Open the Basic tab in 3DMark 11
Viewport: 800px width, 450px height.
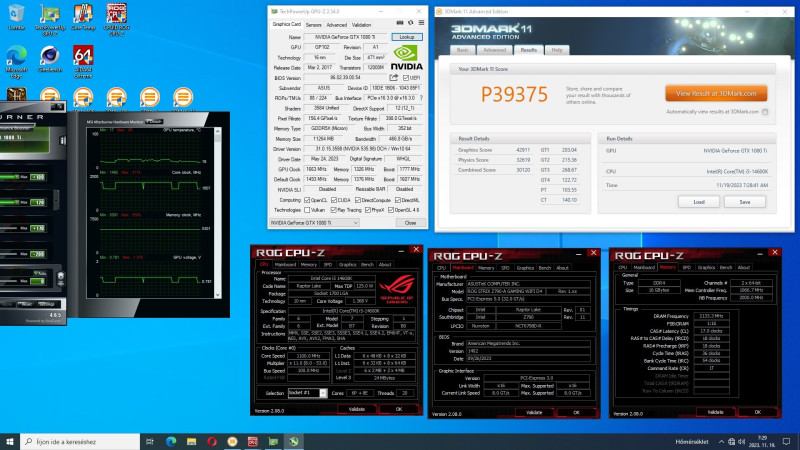coord(463,50)
